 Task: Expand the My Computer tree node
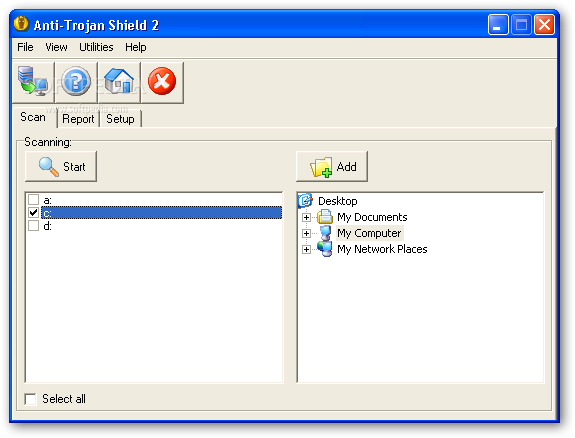306,233
